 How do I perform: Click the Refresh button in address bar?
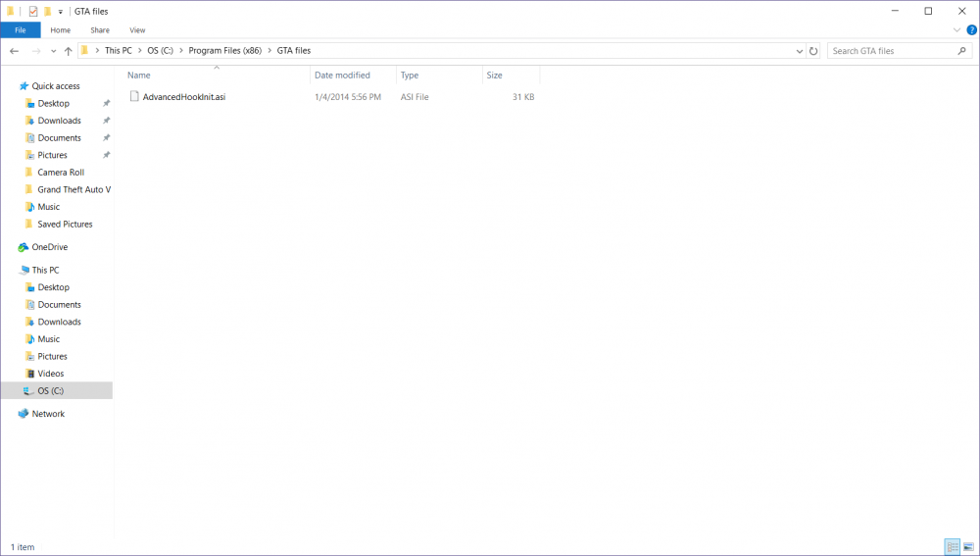point(813,51)
